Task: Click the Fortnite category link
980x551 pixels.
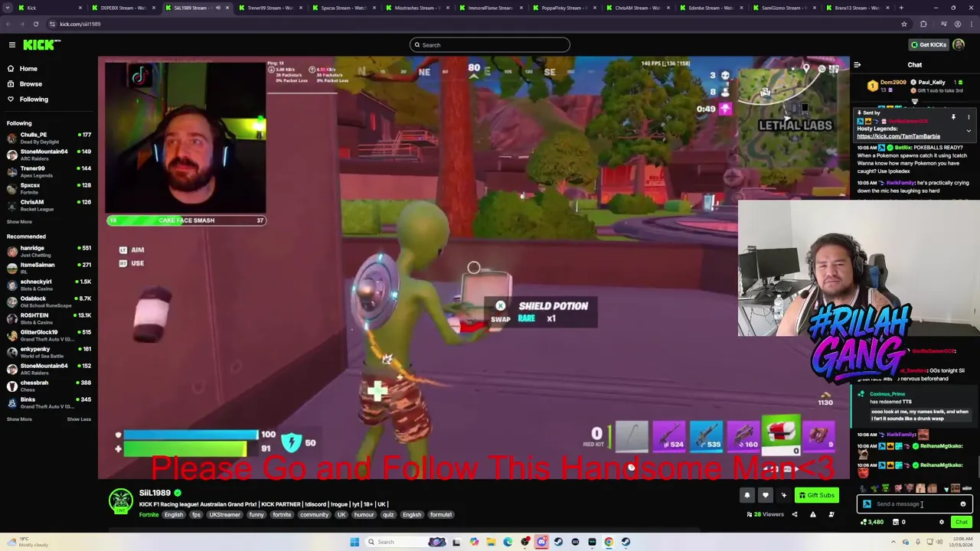Action: click(149, 515)
